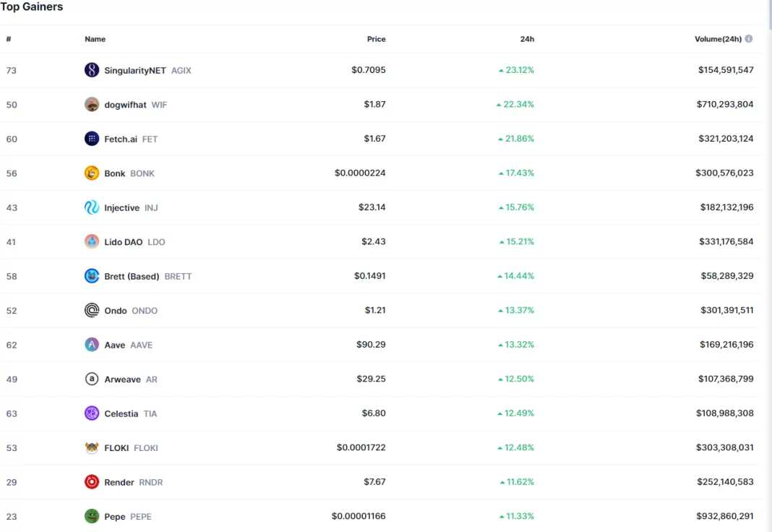Sort by the # rank column header
Screen dimensions: 772x532
click(9, 39)
